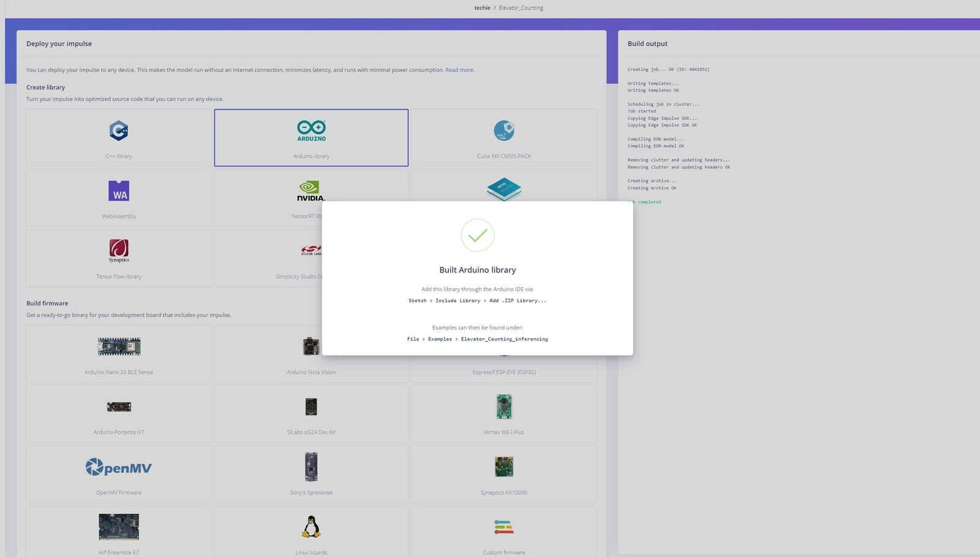Pick the Arduino Portenta H7 board image
The width and height of the screenshot is (980, 557).
pyautogui.click(x=119, y=406)
